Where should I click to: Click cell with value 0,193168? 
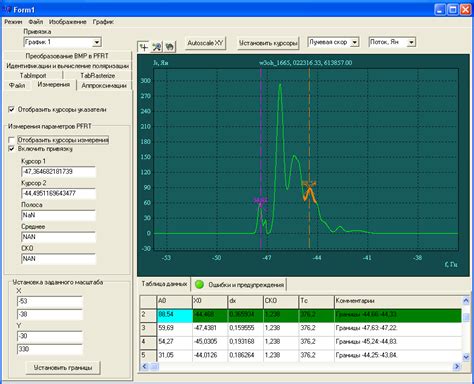tap(245, 342)
